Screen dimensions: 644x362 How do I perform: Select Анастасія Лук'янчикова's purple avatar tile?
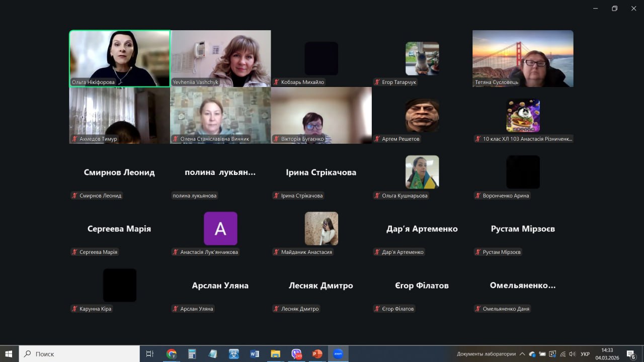220,229
